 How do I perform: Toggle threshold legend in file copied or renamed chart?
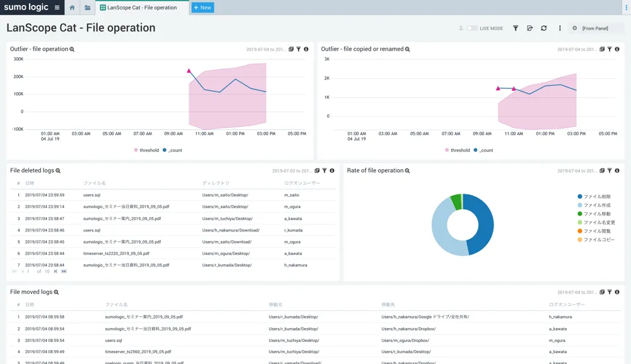457,150
